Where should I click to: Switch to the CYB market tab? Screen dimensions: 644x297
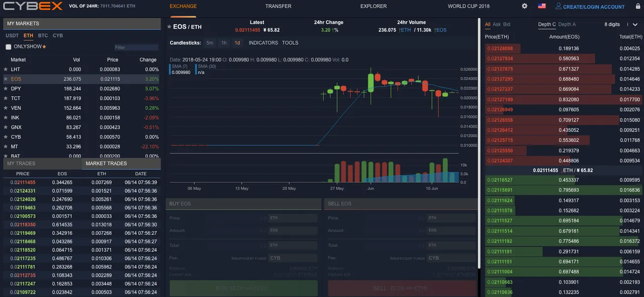click(58, 36)
